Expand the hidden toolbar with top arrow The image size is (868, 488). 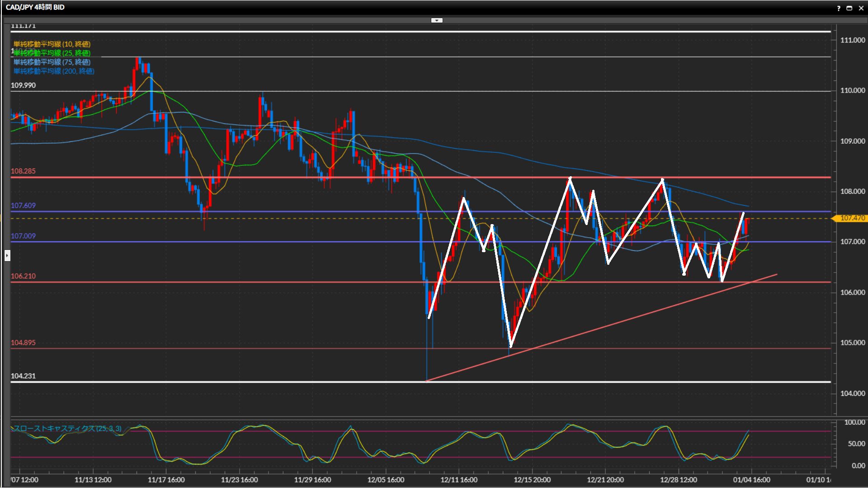coord(437,20)
